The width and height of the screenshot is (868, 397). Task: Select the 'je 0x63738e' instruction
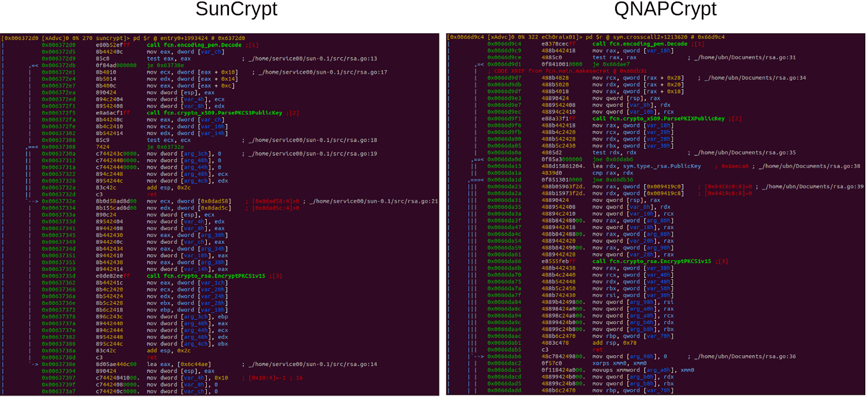tap(165, 65)
